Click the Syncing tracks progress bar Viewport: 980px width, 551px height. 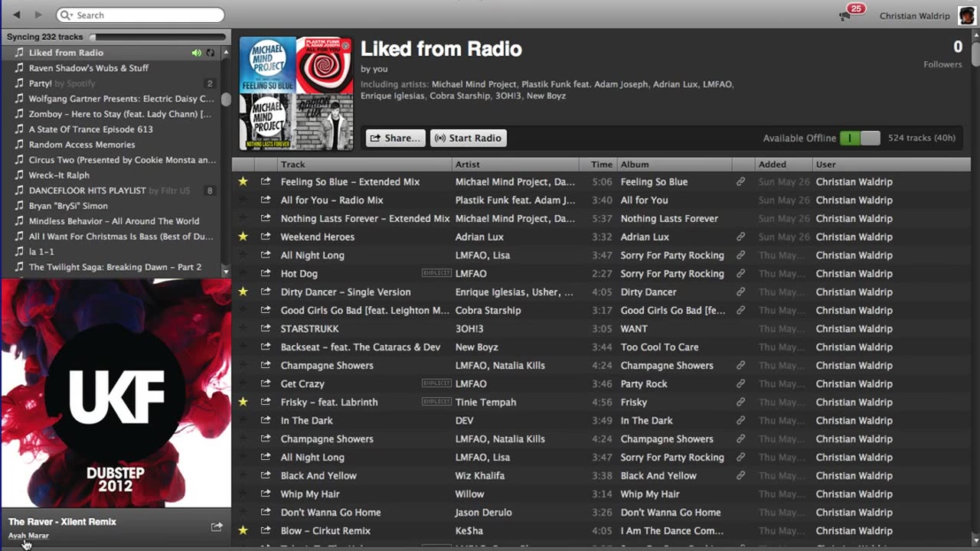(158, 37)
